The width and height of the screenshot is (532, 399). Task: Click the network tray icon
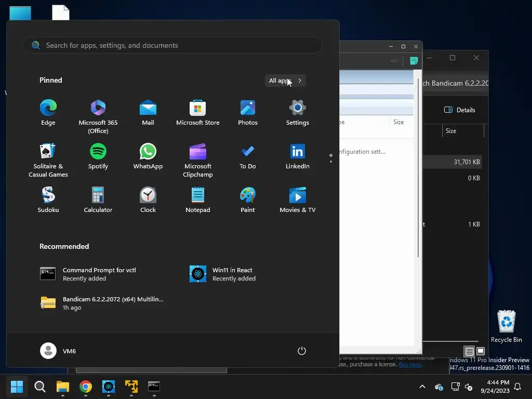coord(455,387)
